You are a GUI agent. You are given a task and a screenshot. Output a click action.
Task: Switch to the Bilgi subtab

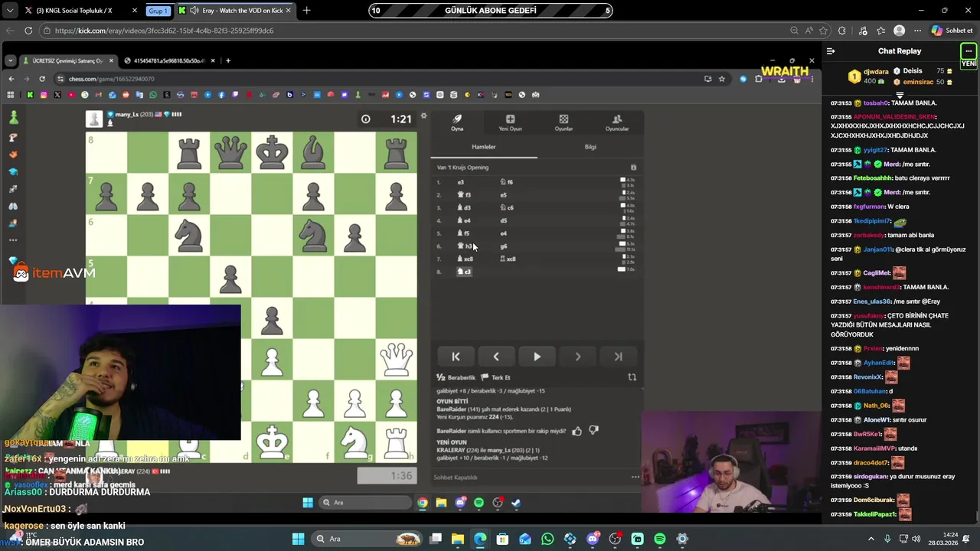(590, 147)
